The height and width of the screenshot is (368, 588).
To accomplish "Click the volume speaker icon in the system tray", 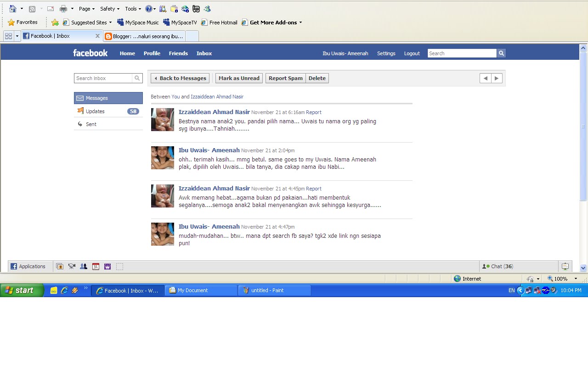I will click(554, 290).
